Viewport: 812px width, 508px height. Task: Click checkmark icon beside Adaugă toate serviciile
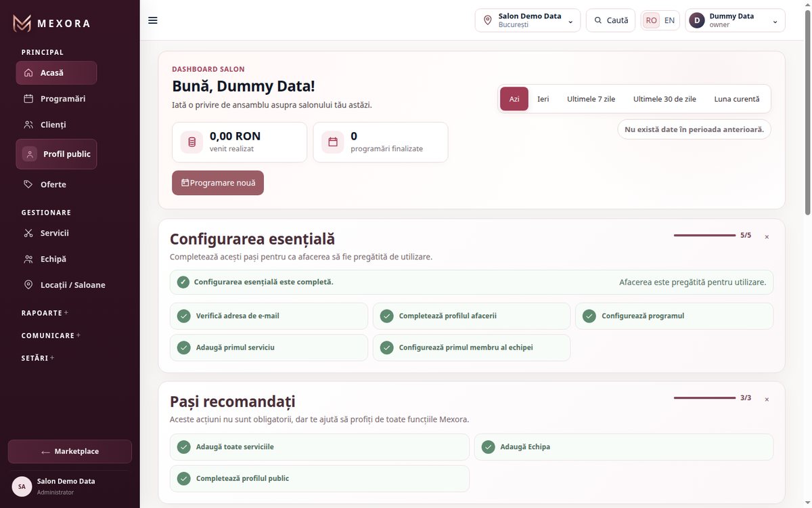(x=183, y=447)
